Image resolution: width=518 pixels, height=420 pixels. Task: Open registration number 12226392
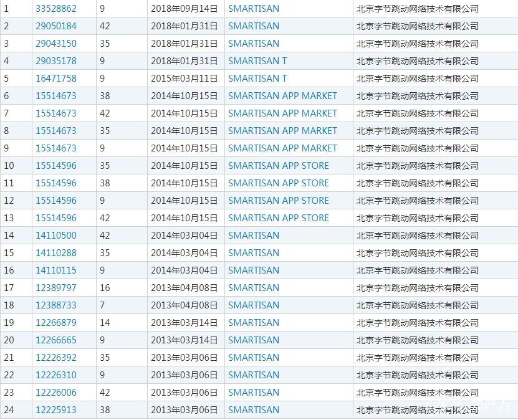click(x=56, y=358)
